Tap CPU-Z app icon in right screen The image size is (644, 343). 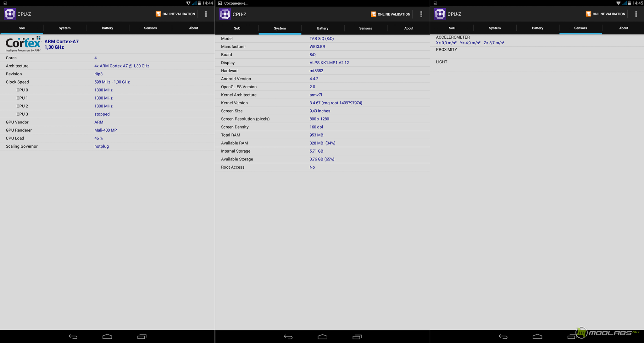coord(440,14)
